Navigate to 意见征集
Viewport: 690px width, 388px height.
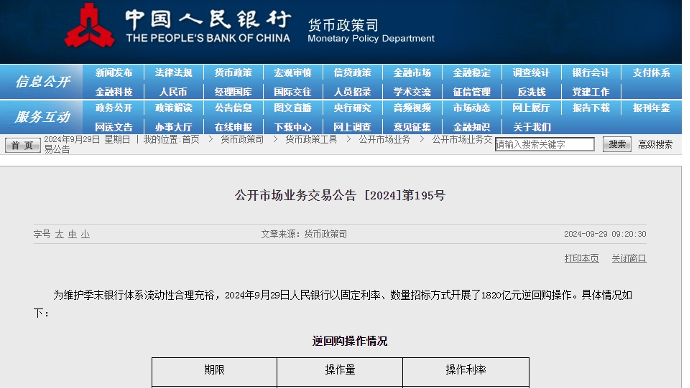click(x=412, y=127)
